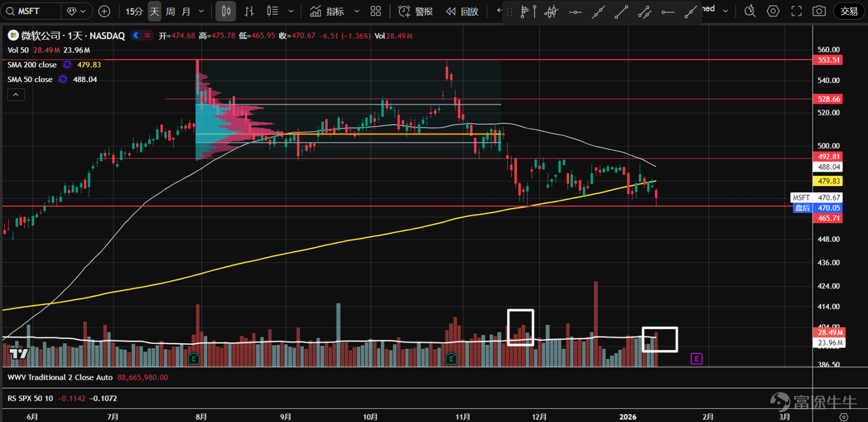
Task: Click the 微软公司 · 1天 · NASDAQ symbol title
Action: [73, 36]
